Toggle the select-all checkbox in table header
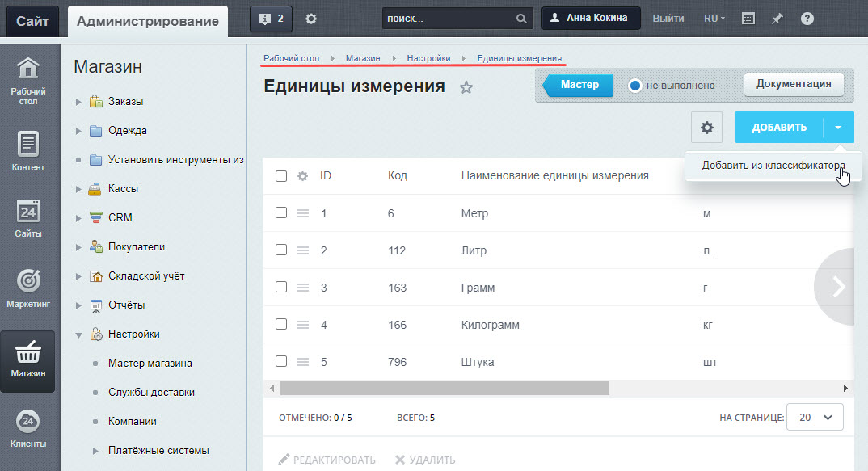 pos(281,176)
